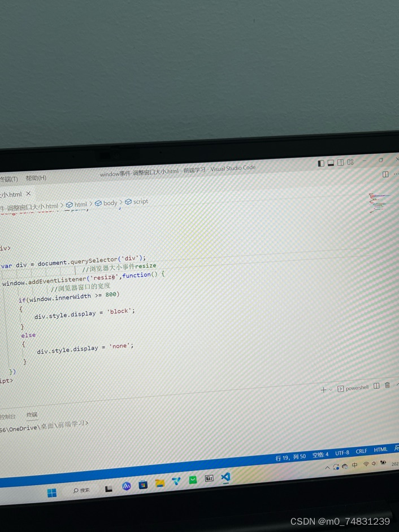Click the else keyword in the editor
The image size is (399, 532).
pos(28,335)
